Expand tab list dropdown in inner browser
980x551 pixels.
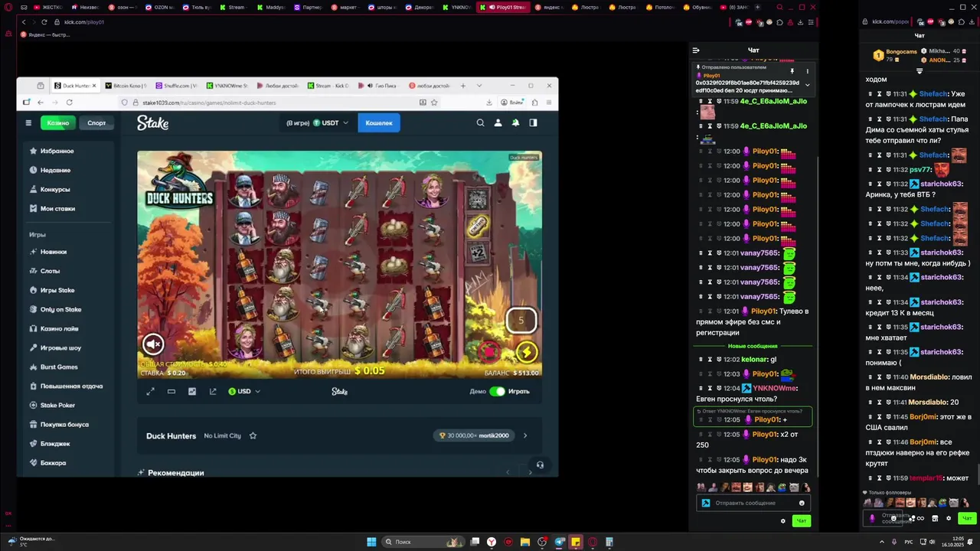479,86
